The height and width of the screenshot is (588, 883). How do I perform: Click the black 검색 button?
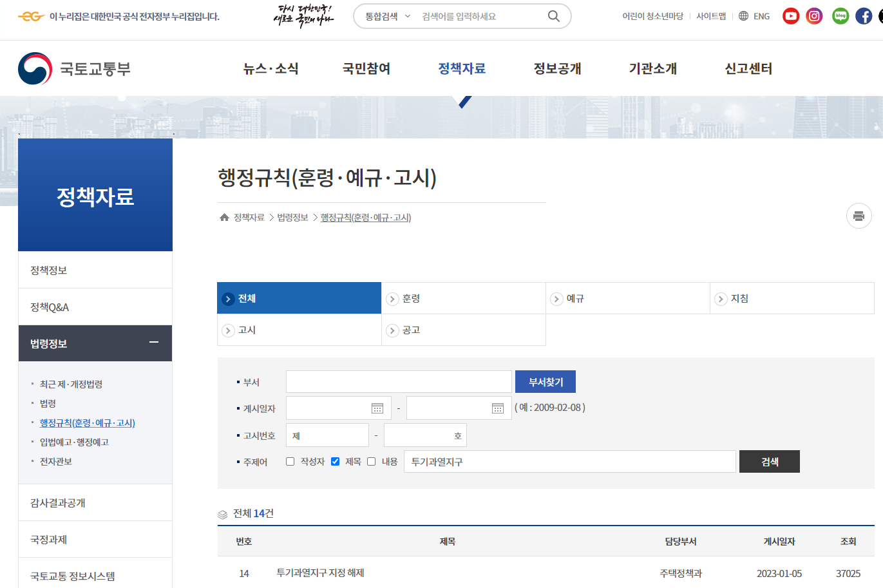(x=770, y=462)
